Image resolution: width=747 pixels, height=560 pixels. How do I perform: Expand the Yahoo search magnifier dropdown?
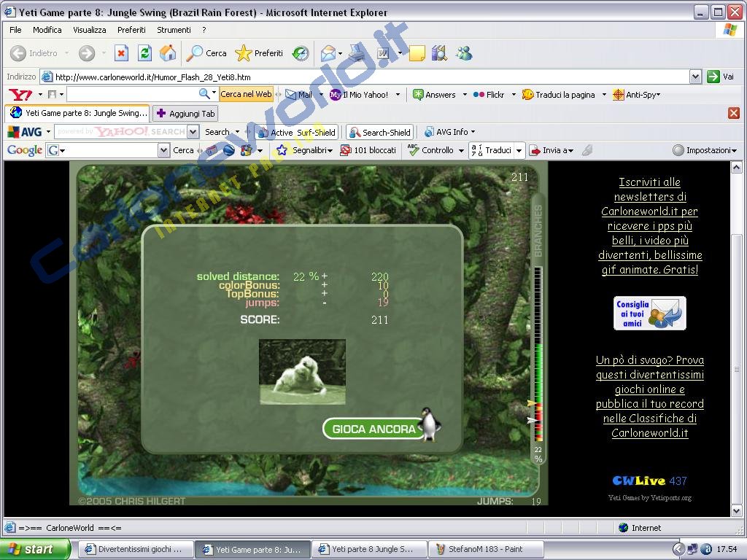[x=214, y=93]
